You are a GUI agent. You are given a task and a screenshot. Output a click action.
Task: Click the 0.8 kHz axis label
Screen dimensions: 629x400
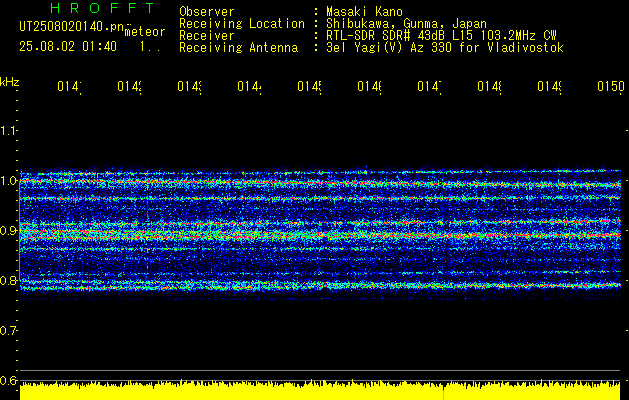coord(8,280)
